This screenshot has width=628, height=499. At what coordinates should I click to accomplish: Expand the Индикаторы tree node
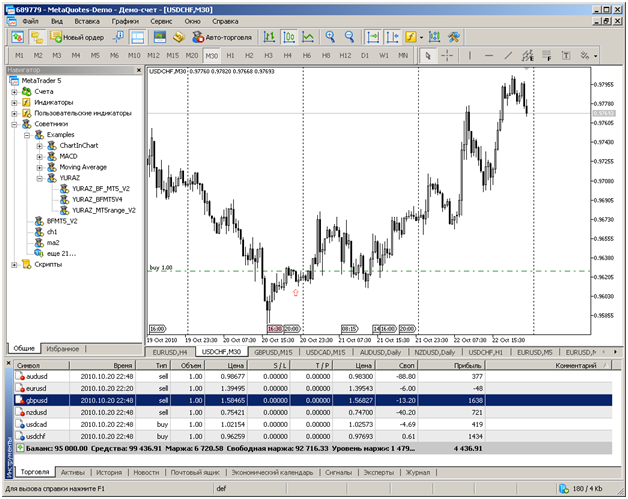(14, 103)
